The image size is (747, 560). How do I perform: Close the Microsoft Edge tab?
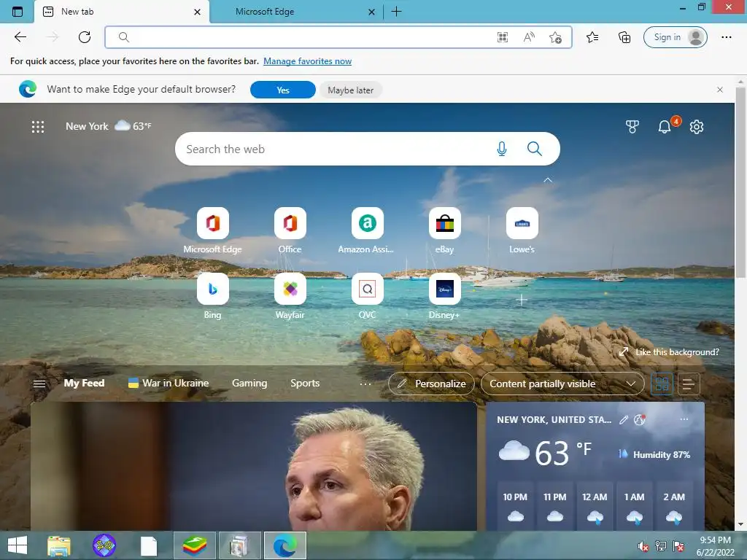click(x=371, y=12)
